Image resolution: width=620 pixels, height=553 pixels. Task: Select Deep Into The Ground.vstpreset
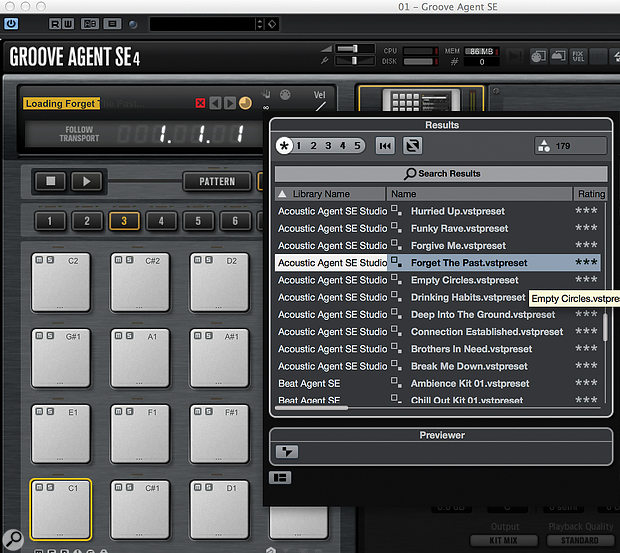(x=483, y=315)
